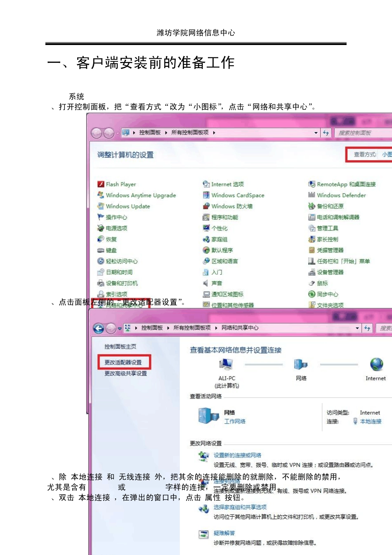Image resolution: width=392 pixels, height=555 pixels.
Task: Open 区域和语言 icon
Action: tap(206, 261)
